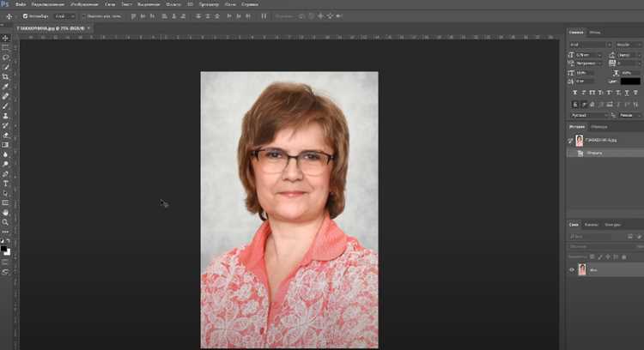Toggle the show transform controls checkbox
This screenshot has height=350, width=644.
(83, 16)
